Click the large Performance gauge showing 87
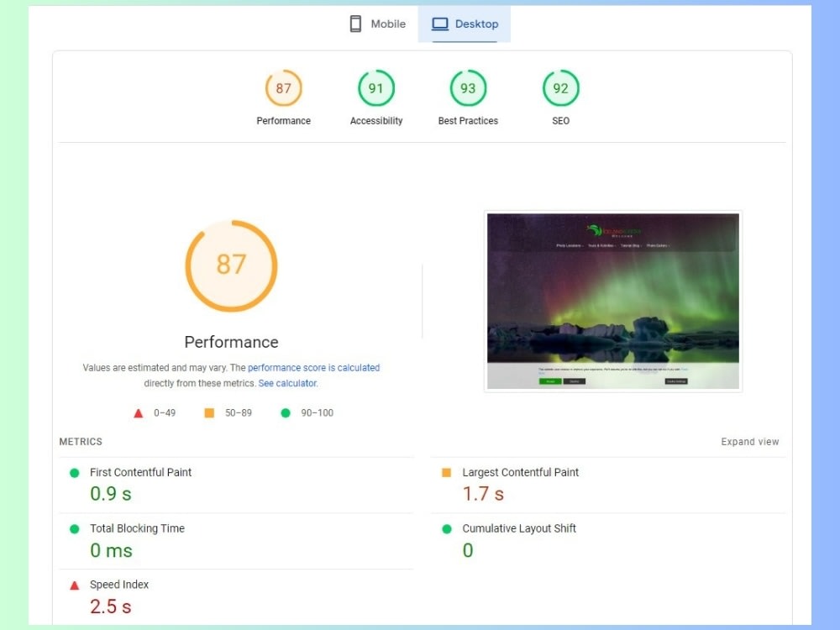 tap(232, 265)
